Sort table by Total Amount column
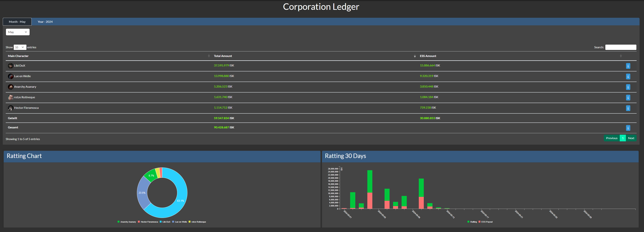Screen dimensions: 644x232 pyautogui.click(x=223, y=56)
